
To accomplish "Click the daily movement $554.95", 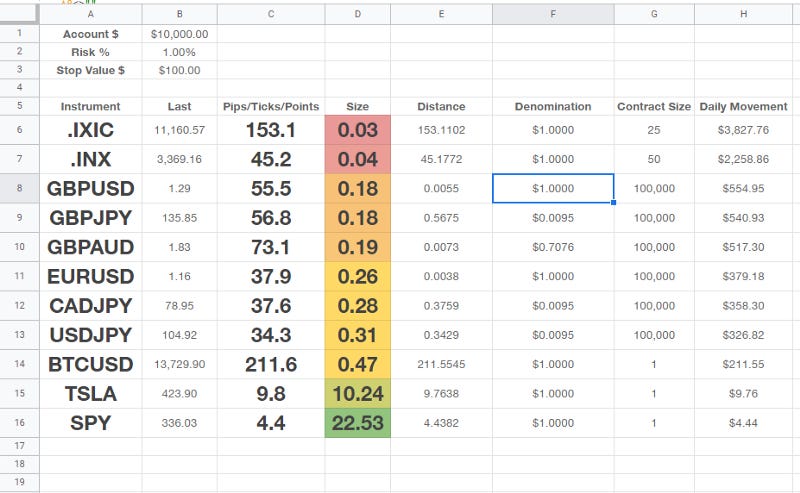I will click(743, 188).
